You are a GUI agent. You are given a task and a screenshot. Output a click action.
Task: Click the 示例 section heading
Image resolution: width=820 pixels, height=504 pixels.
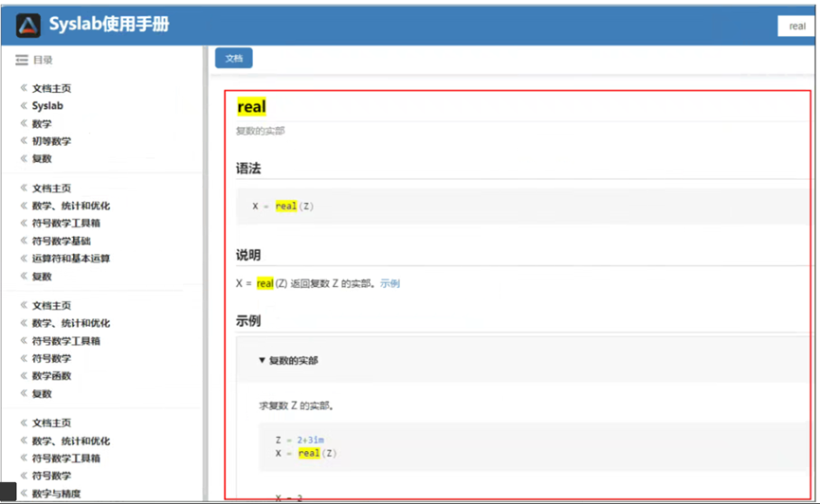click(247, 321)
